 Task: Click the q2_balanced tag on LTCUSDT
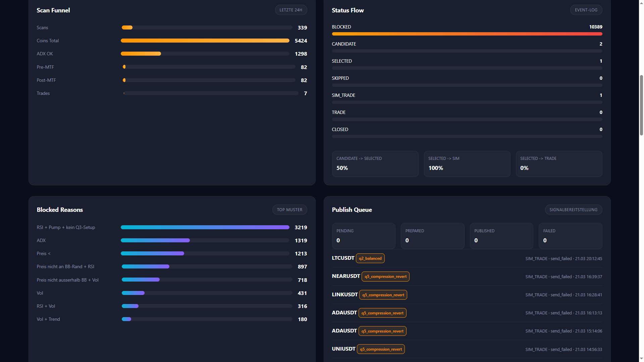(370, 258)
